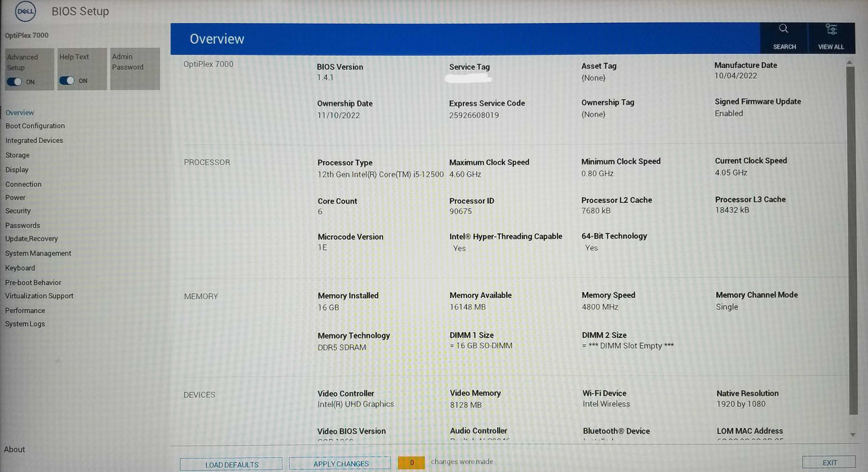Click Memory Available 16148 MB

pyautogui.click(x=468, y=307)
